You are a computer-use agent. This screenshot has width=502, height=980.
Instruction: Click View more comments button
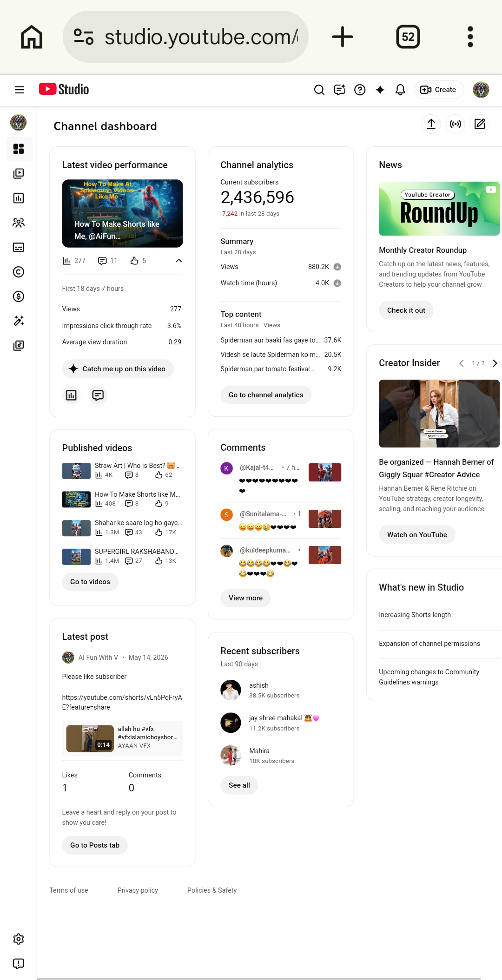pos(245,598)
